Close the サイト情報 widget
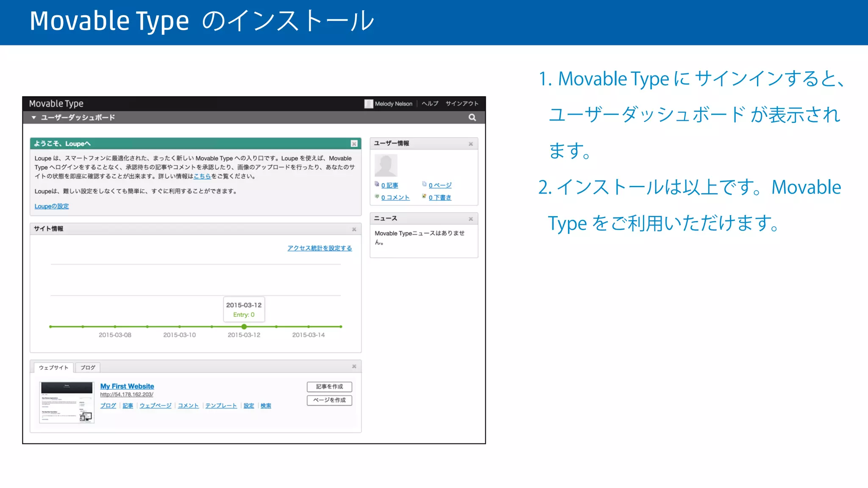 pyautogui.click(x=354, y=229)
